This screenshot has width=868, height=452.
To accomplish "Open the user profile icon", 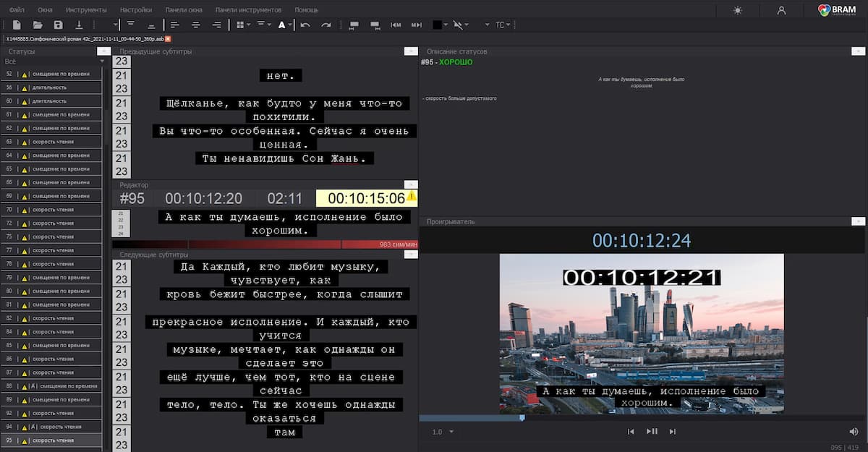I will click(781, 10).
